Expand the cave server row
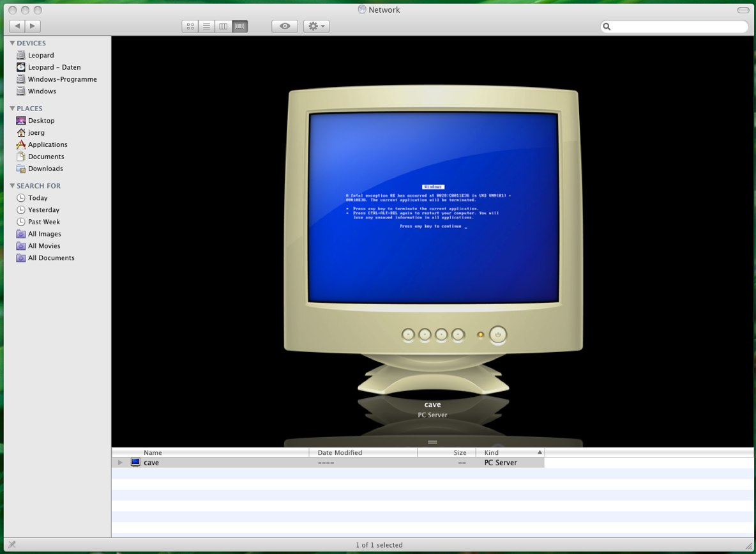The height and width of the screenshot is (554, 756). (x=120, y=462)
